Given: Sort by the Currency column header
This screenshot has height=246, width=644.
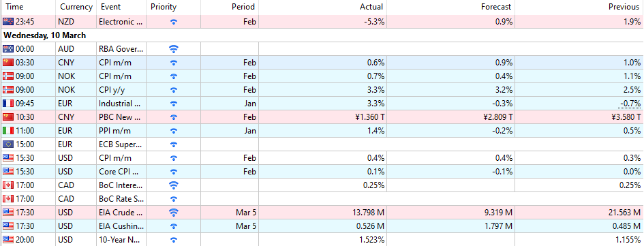Looking at the screenshot, I should [76, 7].
